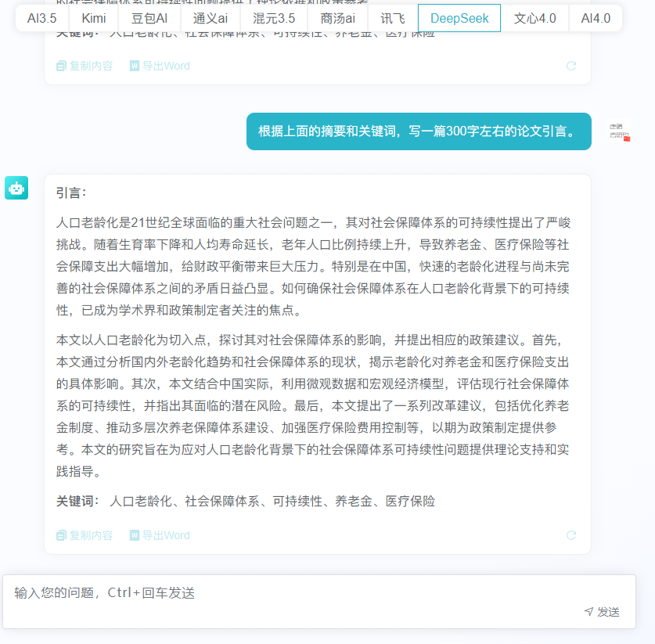
Task: Click the user avatar beside the question
Action: click(620, 131)
